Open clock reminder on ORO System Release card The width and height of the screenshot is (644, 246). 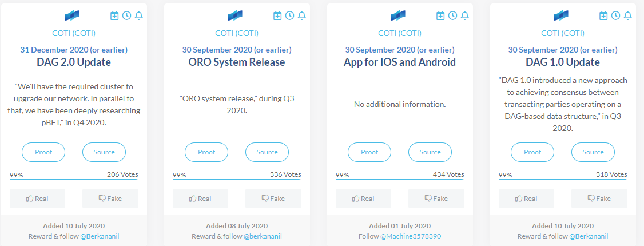(x=289, y=15)
